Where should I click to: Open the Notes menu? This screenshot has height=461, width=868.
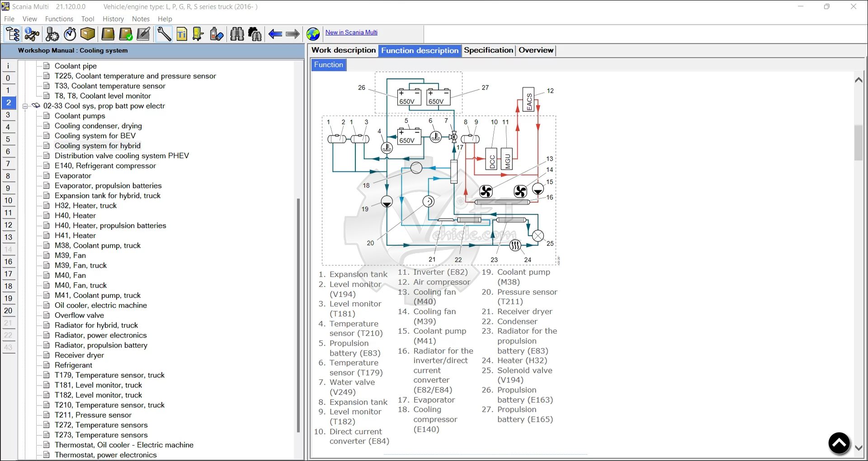(x=141, y=19)
